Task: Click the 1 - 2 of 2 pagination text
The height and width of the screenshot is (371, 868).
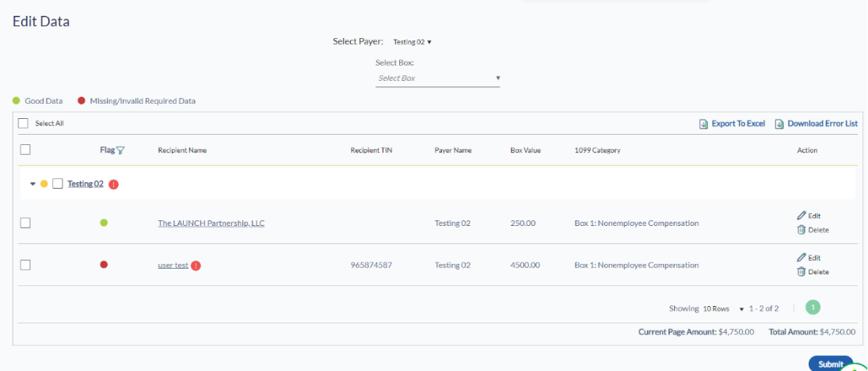Action: point(764,308)
